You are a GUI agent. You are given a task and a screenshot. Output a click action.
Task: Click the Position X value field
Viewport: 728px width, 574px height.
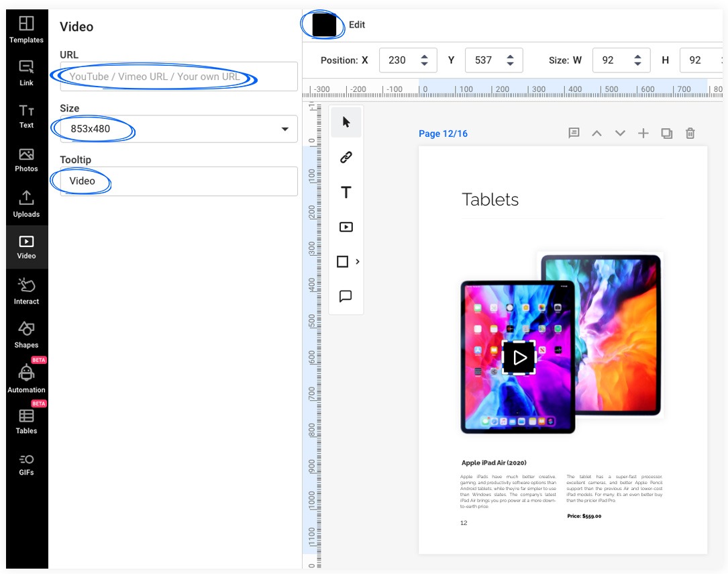(399, 60)
